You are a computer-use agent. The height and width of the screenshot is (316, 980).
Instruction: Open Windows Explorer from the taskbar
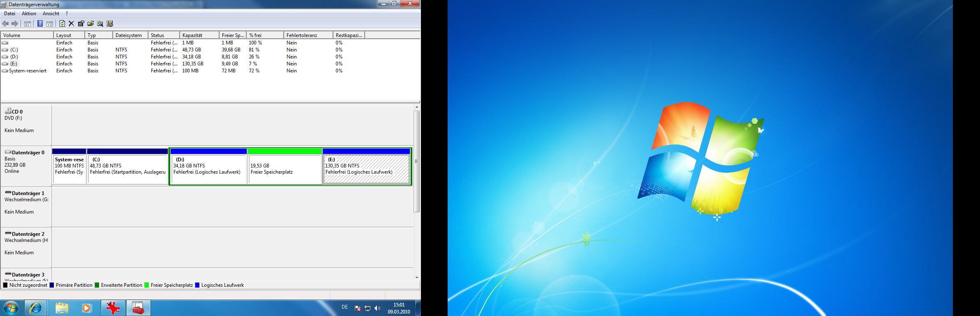click(x=62, y=308)
